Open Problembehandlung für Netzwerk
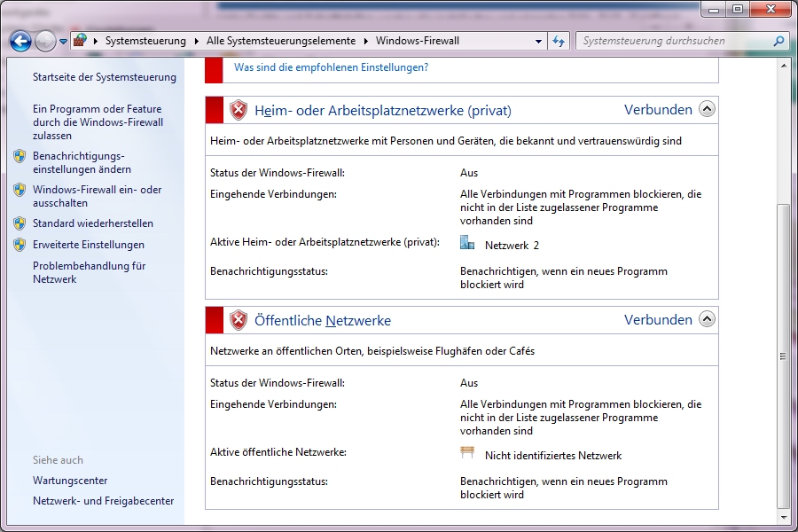 pos(89,272)
